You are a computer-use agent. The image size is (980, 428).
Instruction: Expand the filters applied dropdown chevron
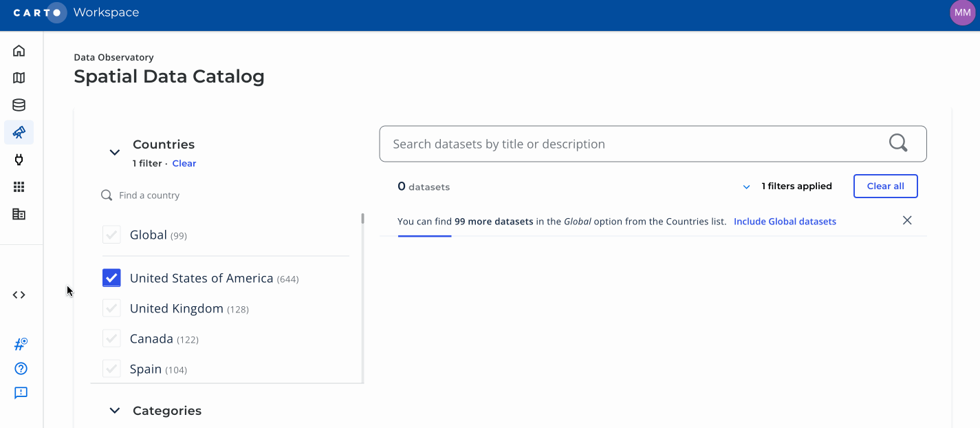[746, 186]
